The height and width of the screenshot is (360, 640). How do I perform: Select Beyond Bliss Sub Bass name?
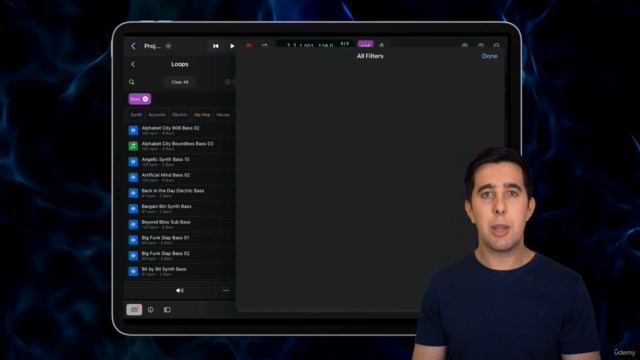(x=166, y=222)
